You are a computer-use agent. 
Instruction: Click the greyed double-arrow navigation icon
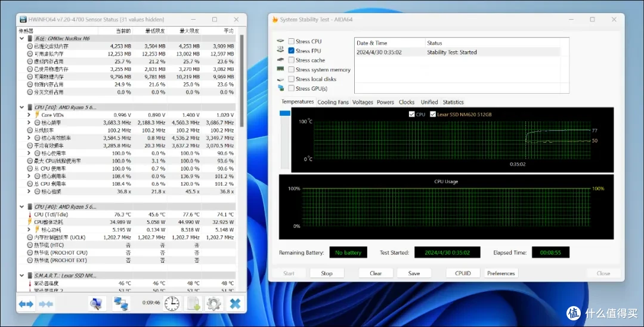pyautogui.click(x=45, y=304)
